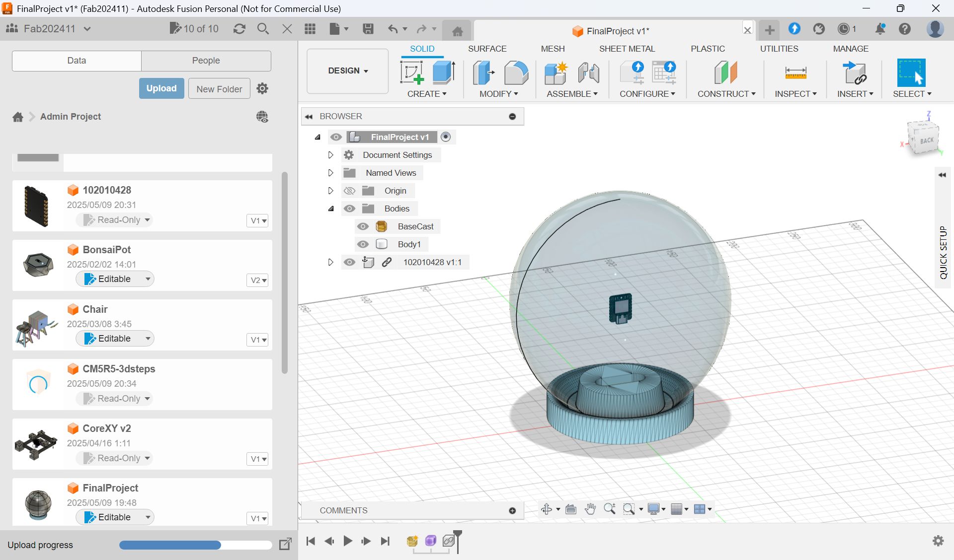This screenshot has height=560, width=954.
Task: Open data panel settings gear
Action: (262, 88)
